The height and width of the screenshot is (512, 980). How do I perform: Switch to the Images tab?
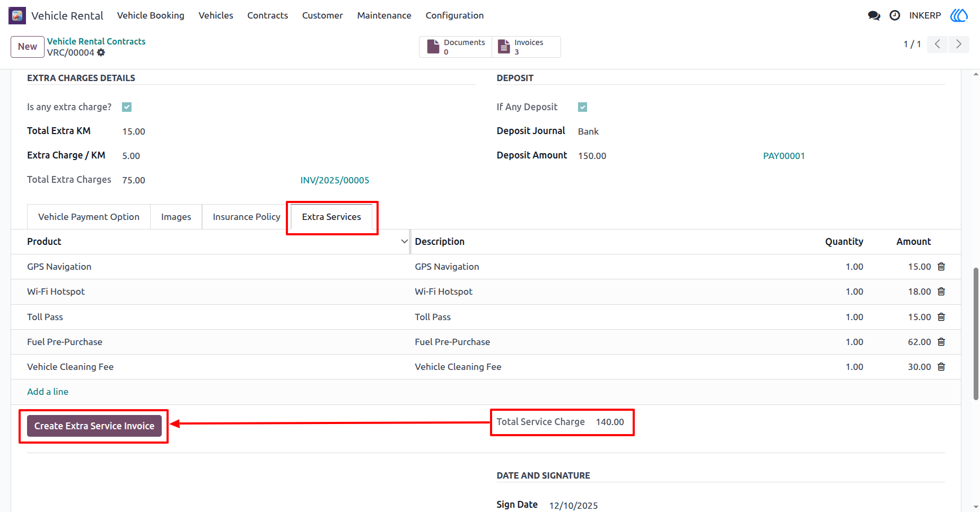tap(176, 217)
